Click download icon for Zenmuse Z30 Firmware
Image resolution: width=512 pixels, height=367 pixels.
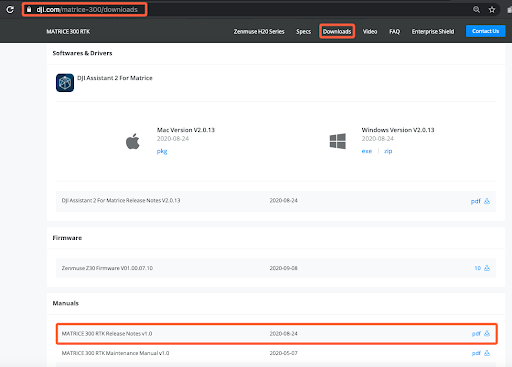coord(487,268)
